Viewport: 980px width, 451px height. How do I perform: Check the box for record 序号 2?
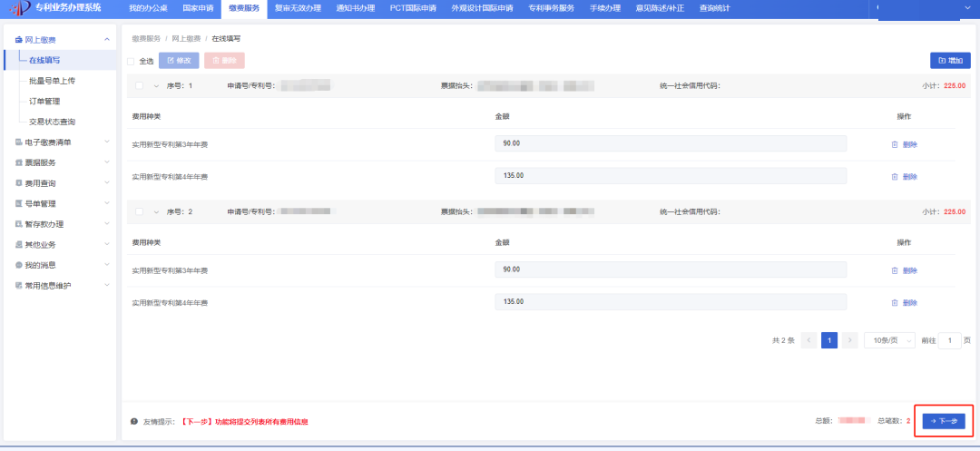(139, 211)
